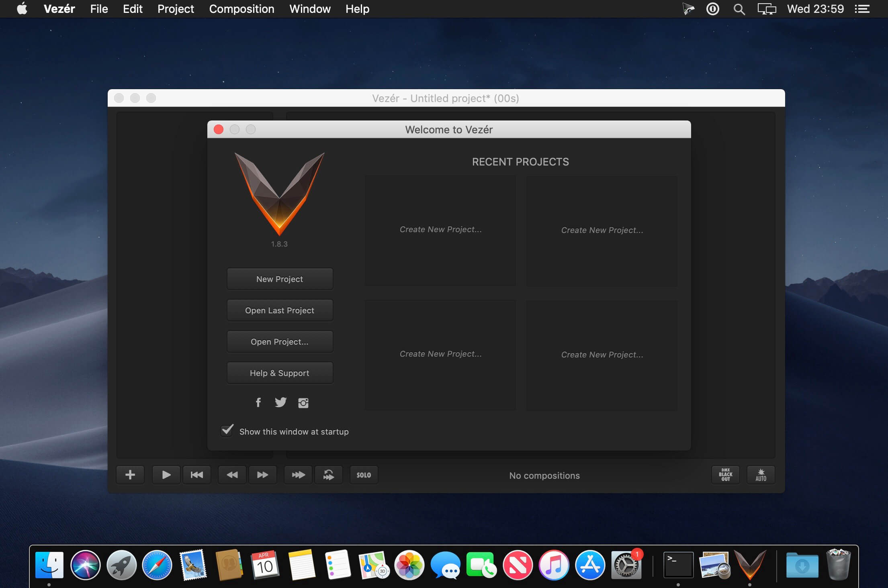The image size is (888, 588).
Task: Click Help & Support button
Action: tap(280, 373)
